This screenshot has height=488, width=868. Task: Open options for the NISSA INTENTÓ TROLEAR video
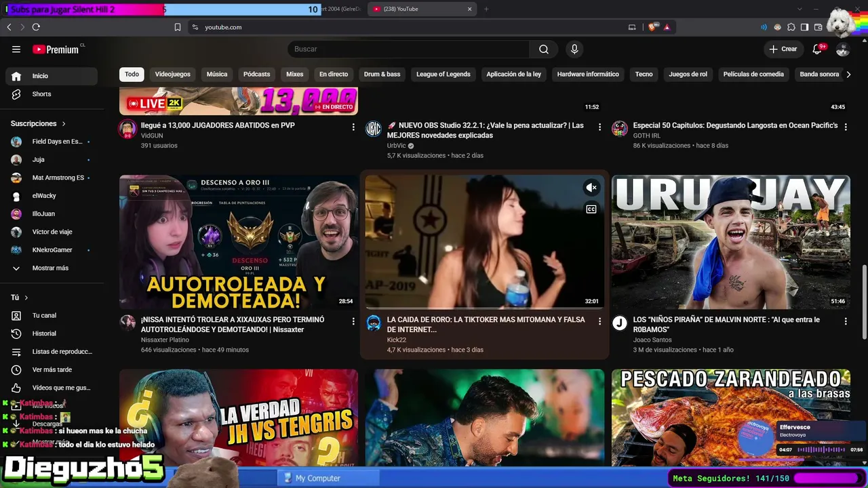pyautogui.click(x=353, y=321)
